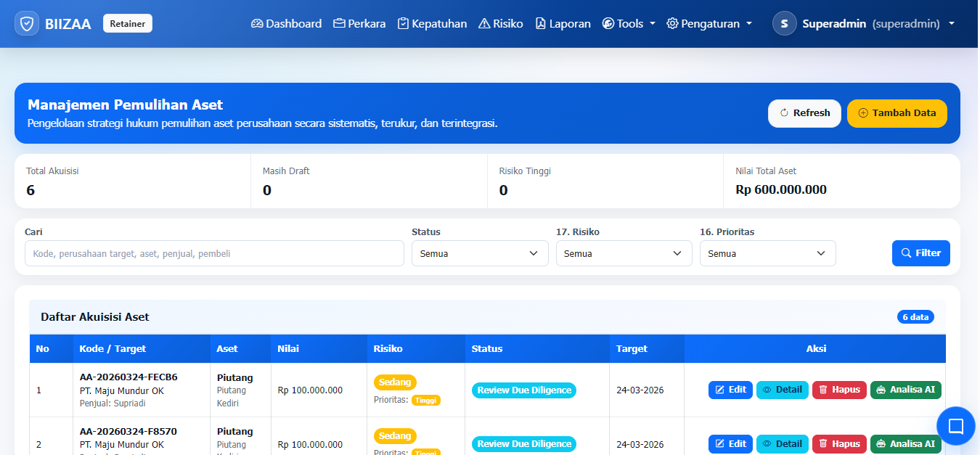
Task: Click the Retainer badge near logo
Action: [x=128, y=23]
